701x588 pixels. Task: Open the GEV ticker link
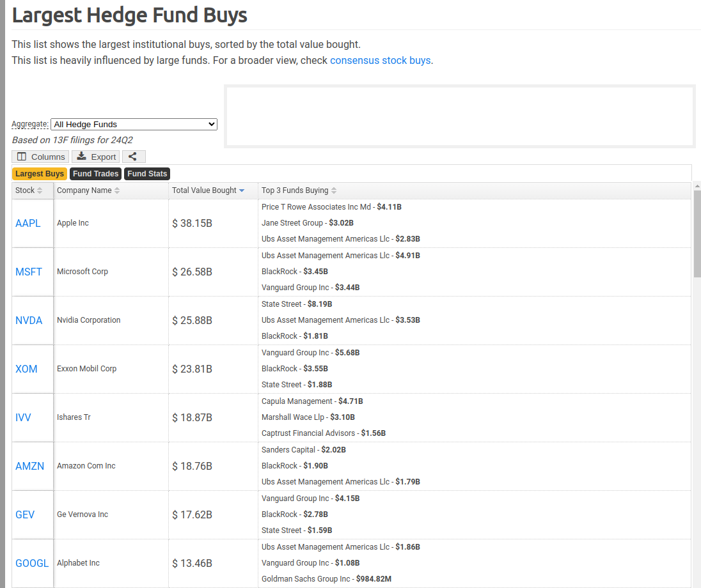(x=25, y=515)
